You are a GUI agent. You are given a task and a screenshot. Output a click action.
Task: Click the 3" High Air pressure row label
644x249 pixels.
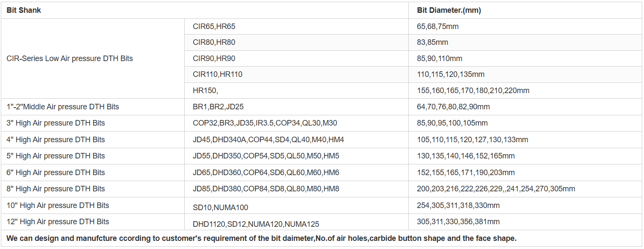tap(56, 123)
